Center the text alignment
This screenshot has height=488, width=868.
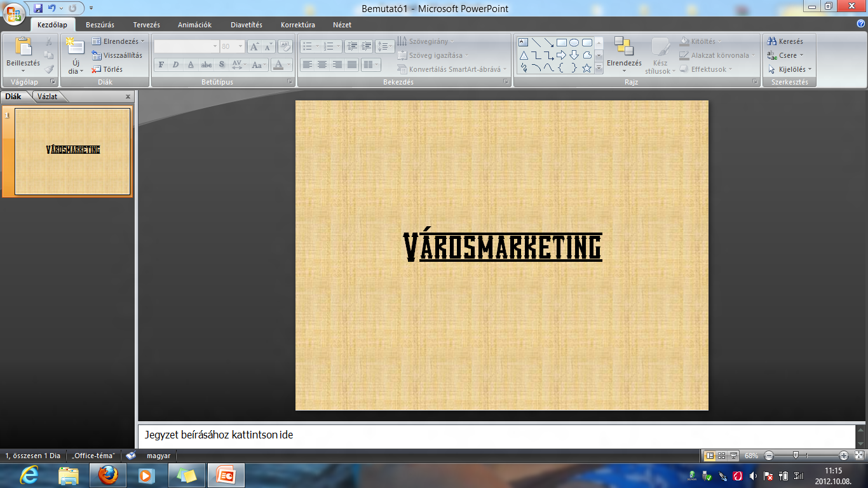322,64
